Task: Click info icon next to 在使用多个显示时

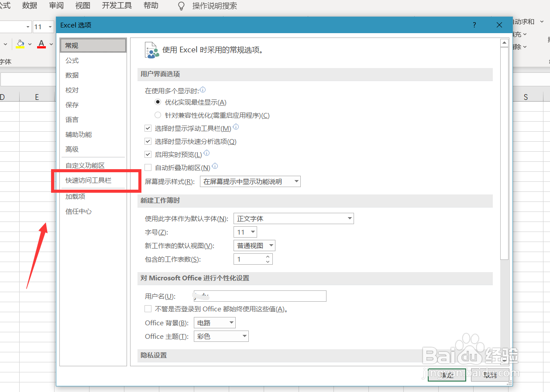Action: click(x=203, y=90)
